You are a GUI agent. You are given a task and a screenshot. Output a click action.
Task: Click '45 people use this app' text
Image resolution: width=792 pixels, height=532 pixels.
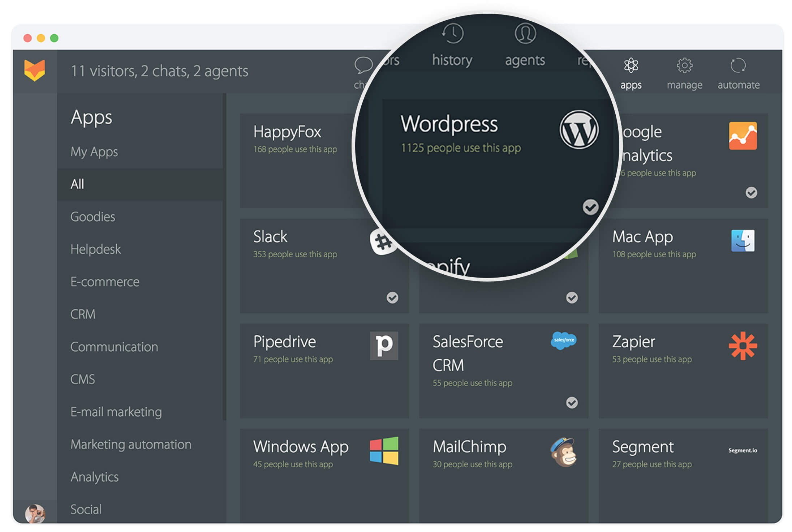pyautogui.click(x=293, y=464)
